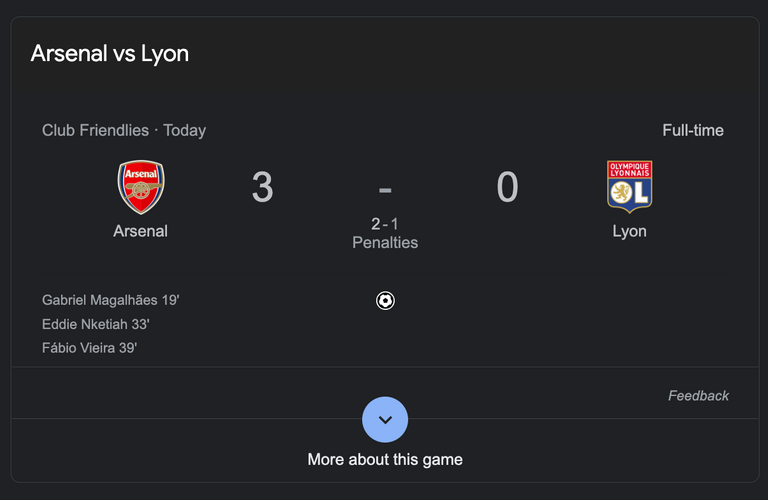Image resolution: width=768 pixels, height=500 pixels.
Task: Click the Arsenal club crest
Action: pyautogui.click(x=141, y=187)
